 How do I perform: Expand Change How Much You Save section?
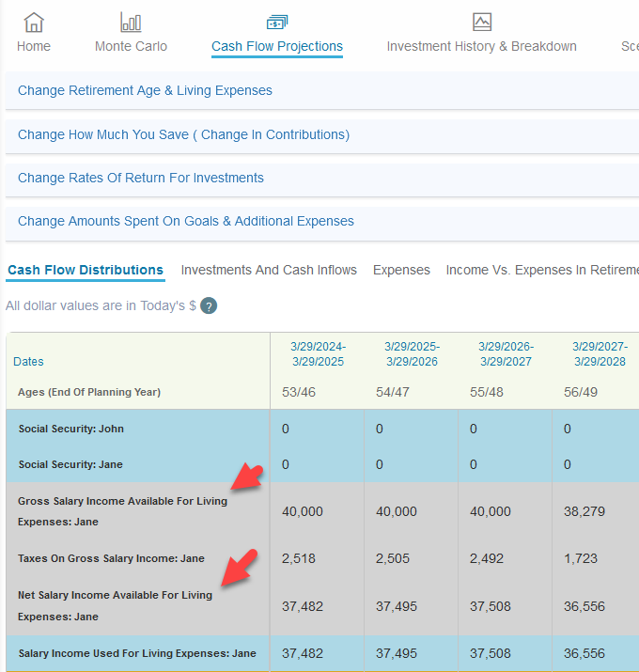322,134
